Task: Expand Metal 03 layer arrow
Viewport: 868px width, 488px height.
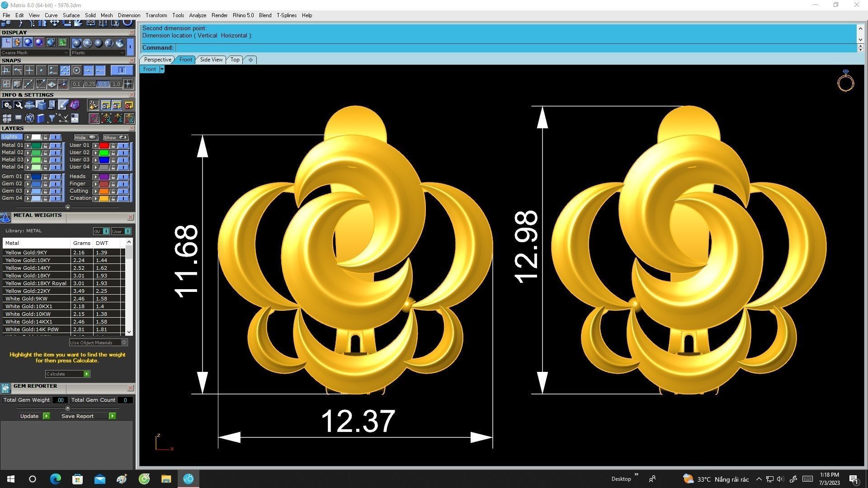Action: click(28, 160)
